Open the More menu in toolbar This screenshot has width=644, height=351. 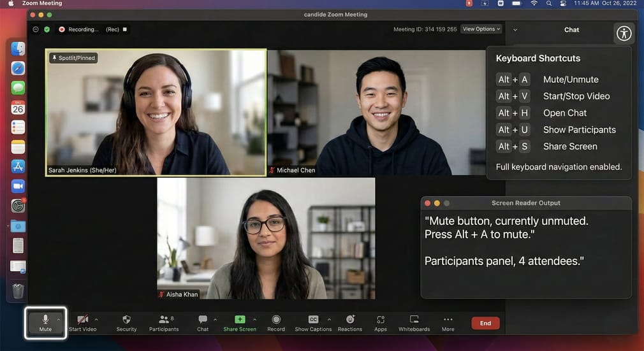(448, 323)
